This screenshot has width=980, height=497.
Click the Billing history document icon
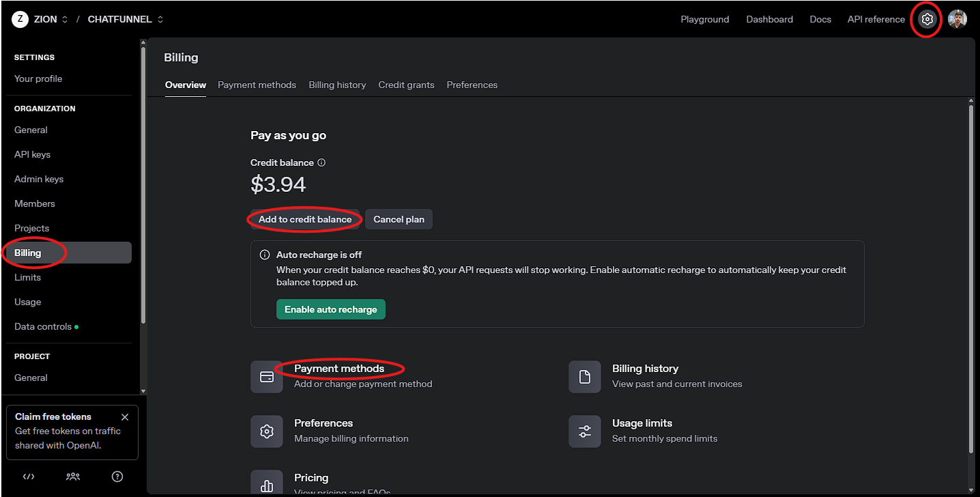[585, 377]
